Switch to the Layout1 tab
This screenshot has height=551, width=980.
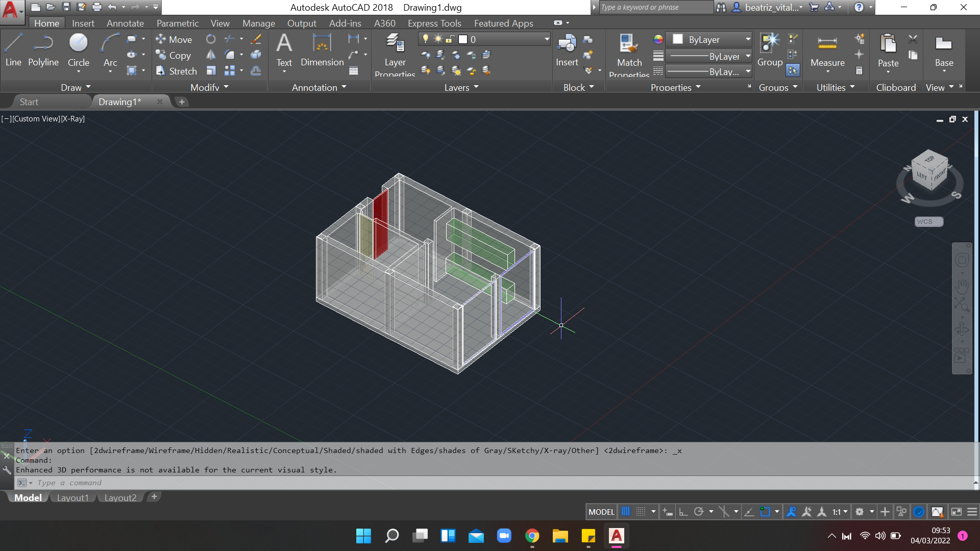point(72,497)
